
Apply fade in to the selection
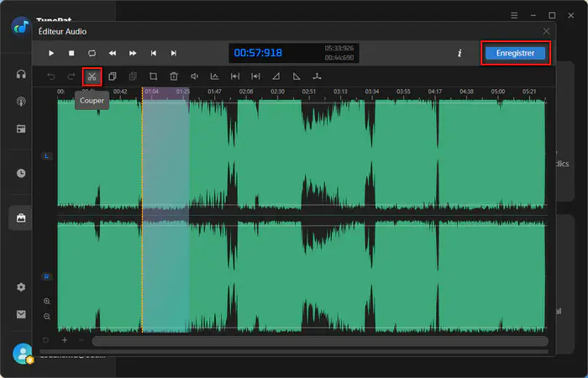[276, 76]
